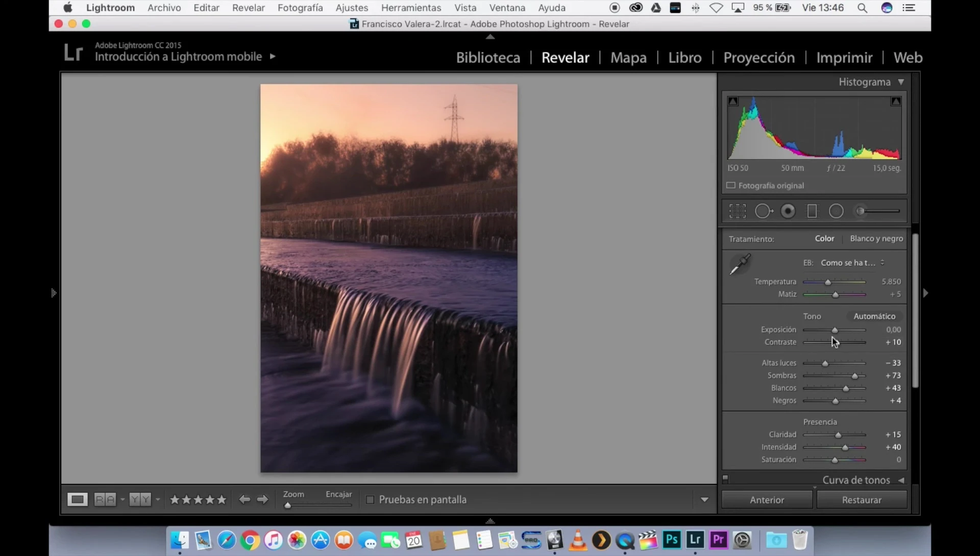Viewport: 980px width, 556px height.
Task: Switch to the Proyección module
Action: (x=759, y=58)
